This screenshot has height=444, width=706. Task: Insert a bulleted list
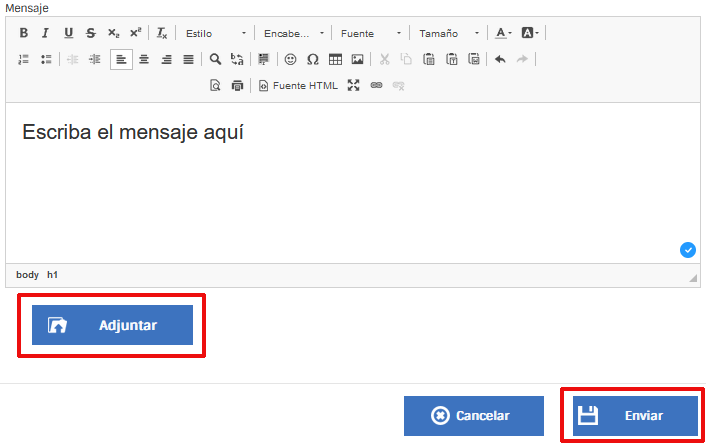[46, 59]
